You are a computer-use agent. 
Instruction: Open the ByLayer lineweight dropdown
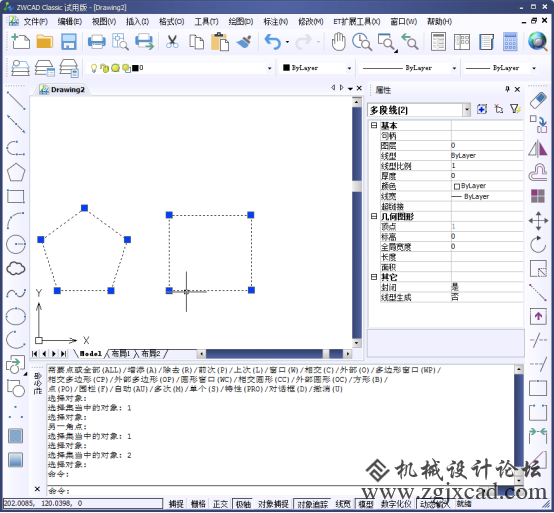click(534, 68)
